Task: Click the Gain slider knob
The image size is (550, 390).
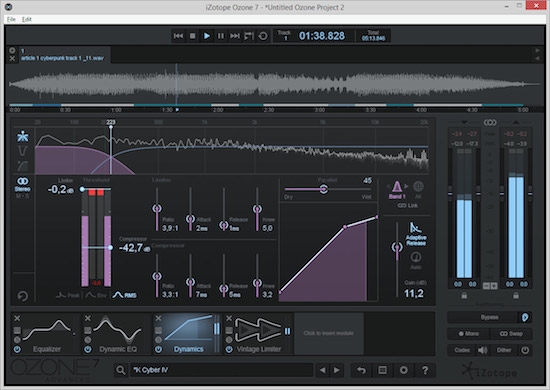Action: click(x=397, y=247)
